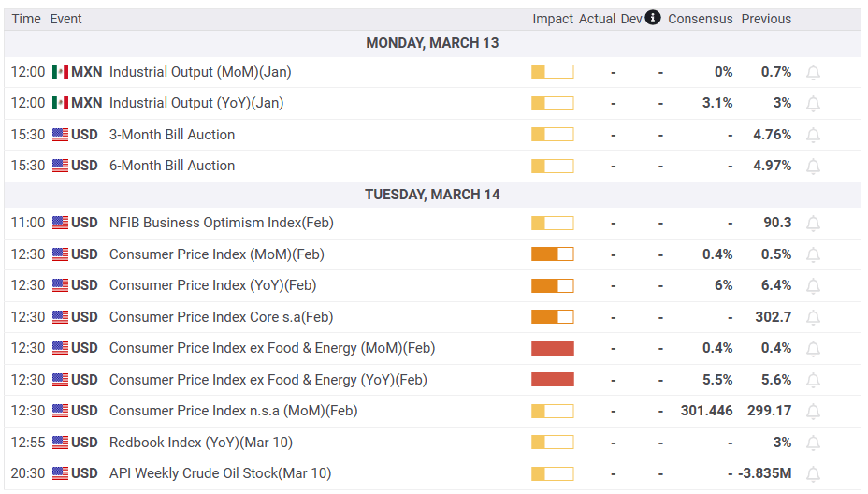Click the bell for 6-Month Bill Auction
Screen dimensions: 868x494
tap(813, 166)
